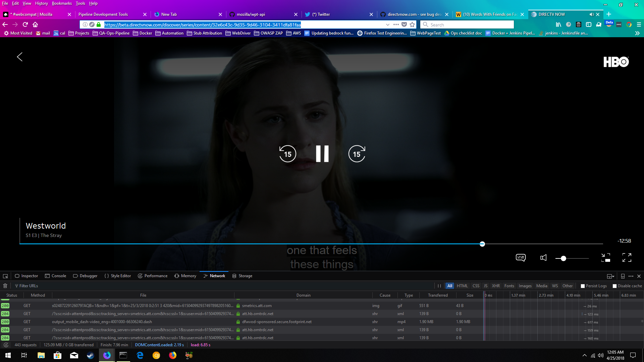
Task: Pause the Westworld video
Action: [x=322, y=154]
